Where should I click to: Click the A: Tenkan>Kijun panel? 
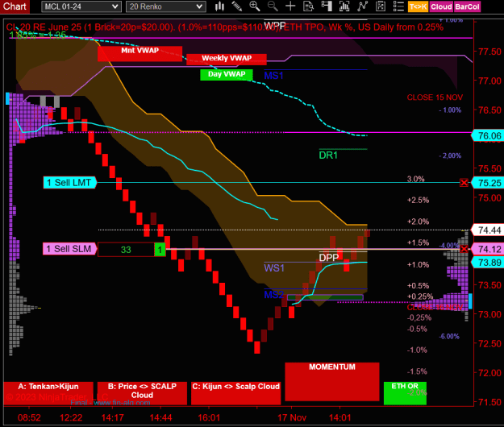(48, 393)
